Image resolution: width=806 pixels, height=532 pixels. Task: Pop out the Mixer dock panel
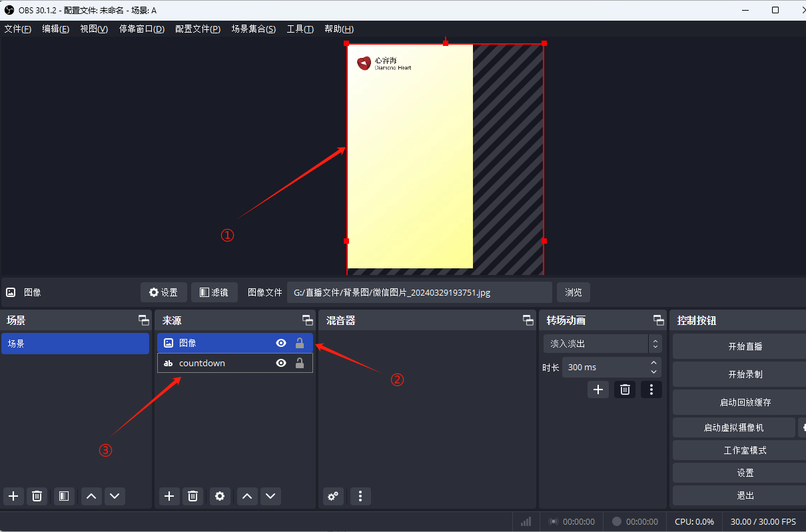click(528, 320)
